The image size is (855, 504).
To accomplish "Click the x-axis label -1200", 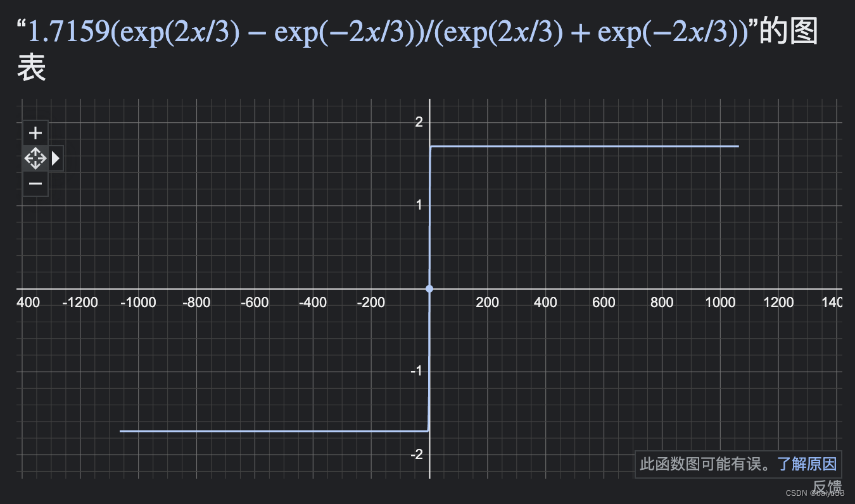I will pyautogui.click(x=80, y=302).
